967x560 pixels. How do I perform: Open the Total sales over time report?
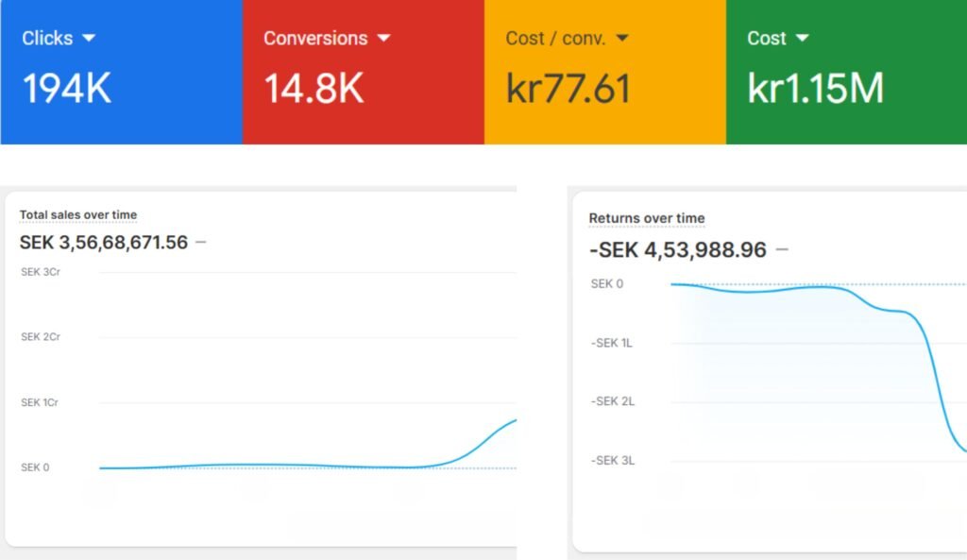click(x=78, y=215)
